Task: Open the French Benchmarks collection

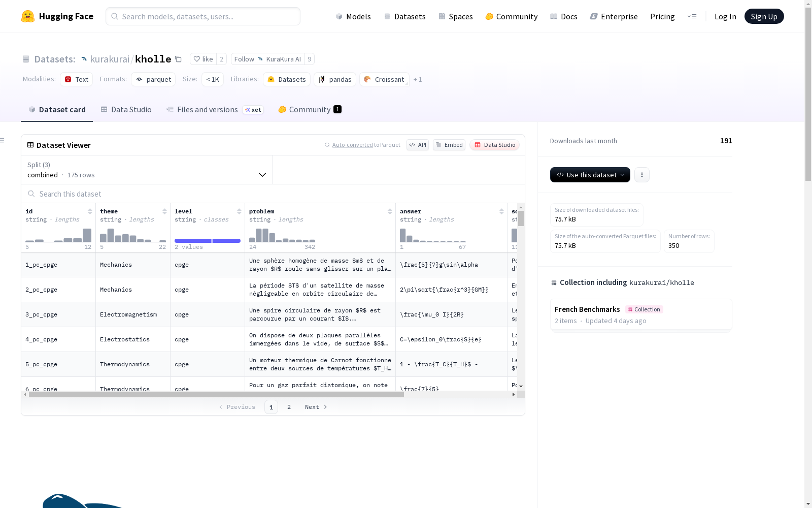Action: pyautogui.click(x=641, y=315)
